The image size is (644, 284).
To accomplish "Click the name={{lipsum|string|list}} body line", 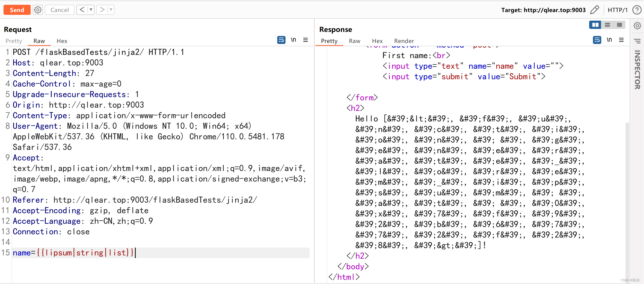I will pos(73,253).
